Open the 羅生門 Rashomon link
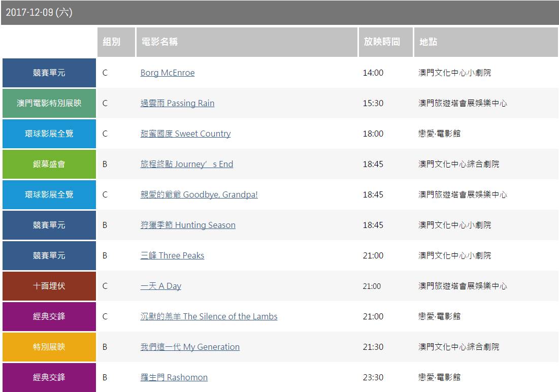This screenshot has width=559, height=392. (174, 377)
